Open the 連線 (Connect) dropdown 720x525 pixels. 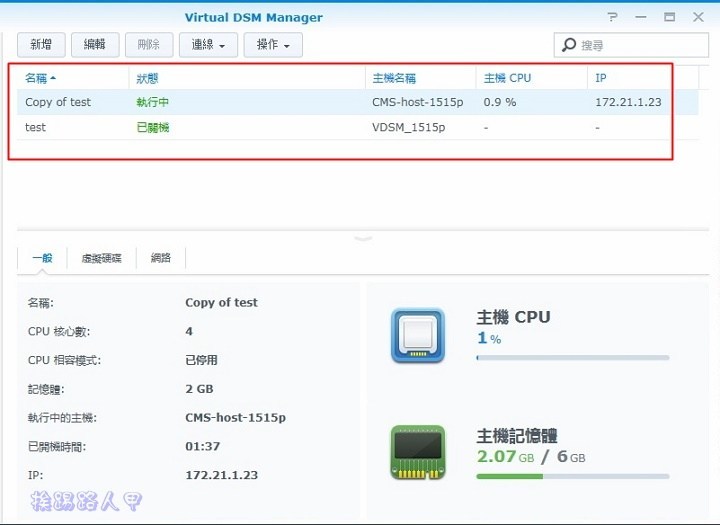coord(208,45)
